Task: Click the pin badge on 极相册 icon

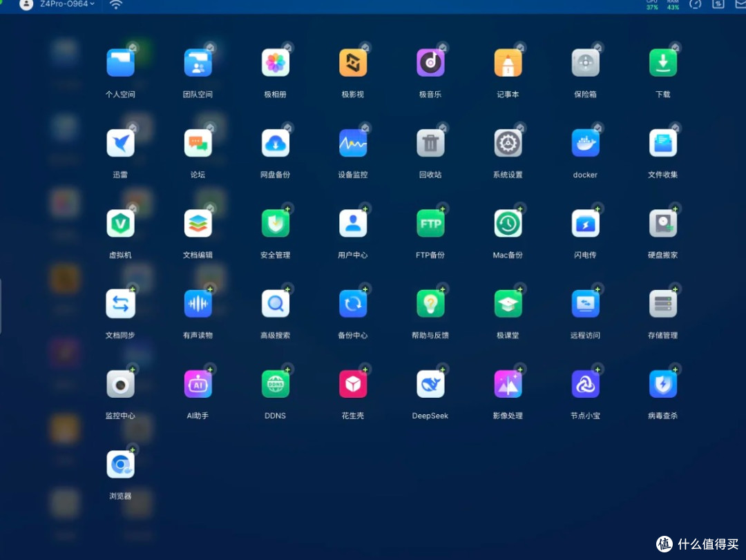Action: click(x=287, y=48)
